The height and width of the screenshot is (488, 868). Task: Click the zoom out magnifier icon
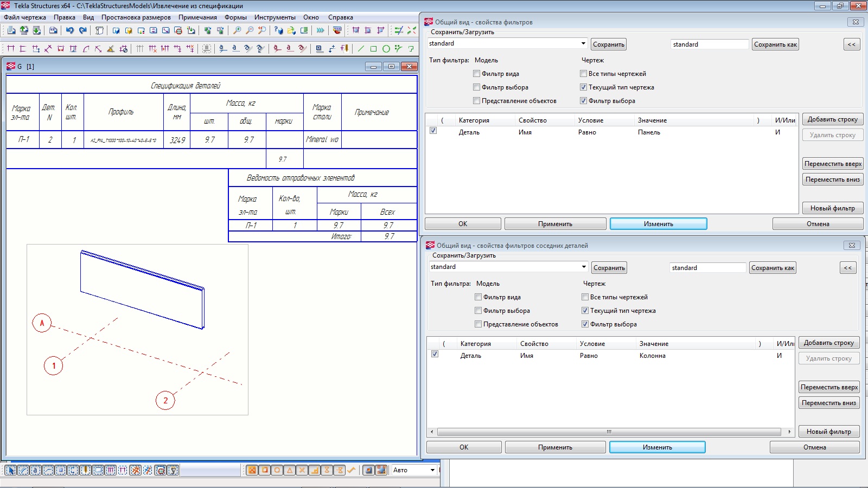pyautogui.click(x=250, y=30)
